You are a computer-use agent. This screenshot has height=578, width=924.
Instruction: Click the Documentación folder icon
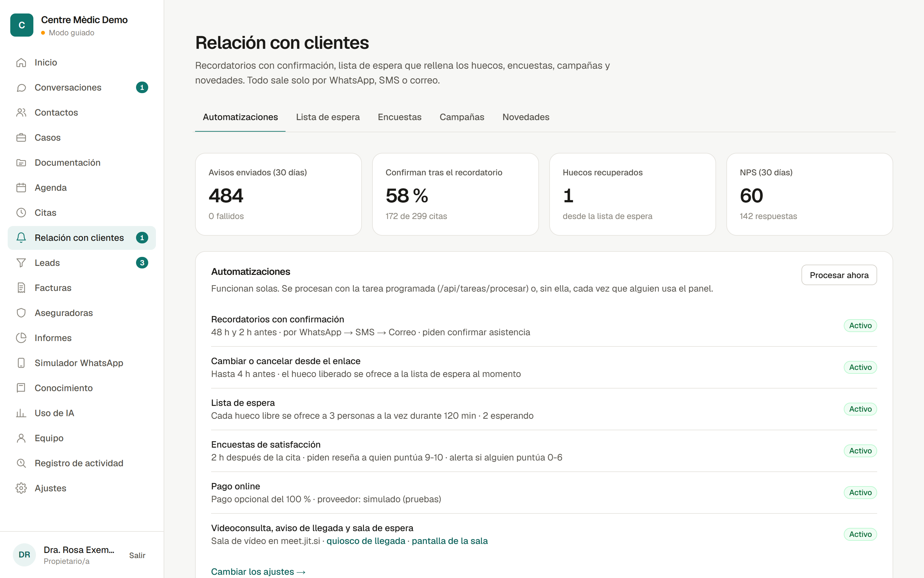point(21,162)
